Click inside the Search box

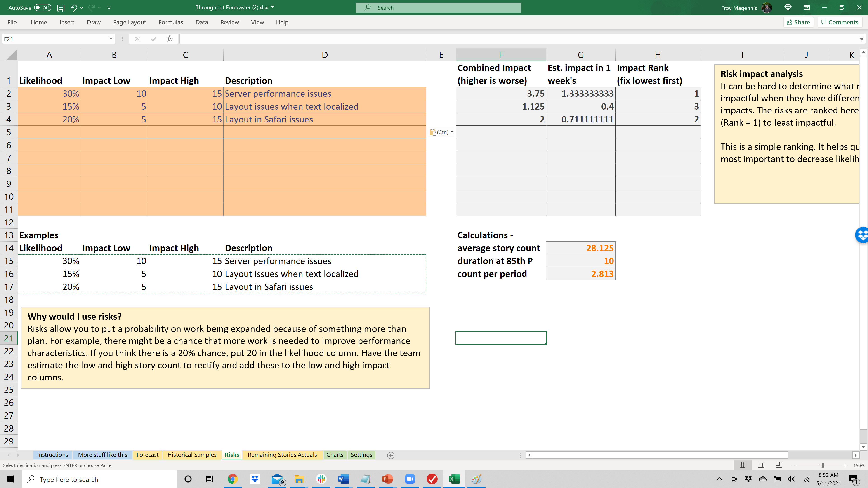tap(438, 7)
